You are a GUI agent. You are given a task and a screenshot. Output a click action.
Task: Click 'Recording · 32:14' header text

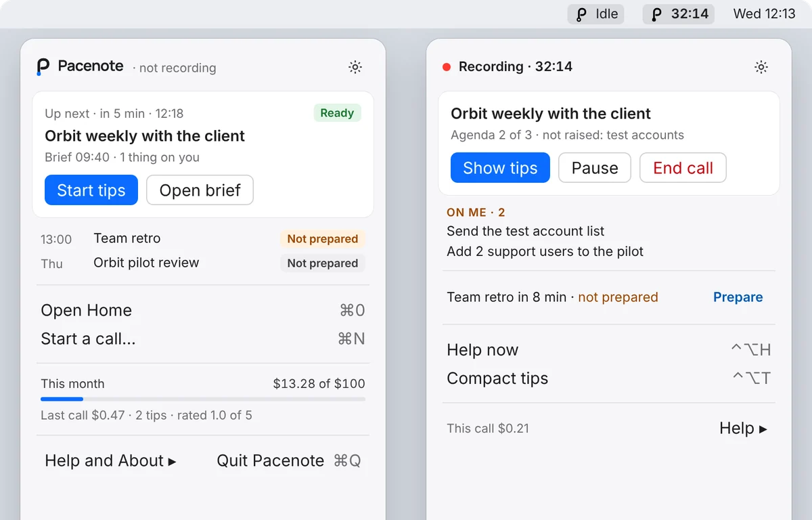pyautogui.click(x=516, y=67)
